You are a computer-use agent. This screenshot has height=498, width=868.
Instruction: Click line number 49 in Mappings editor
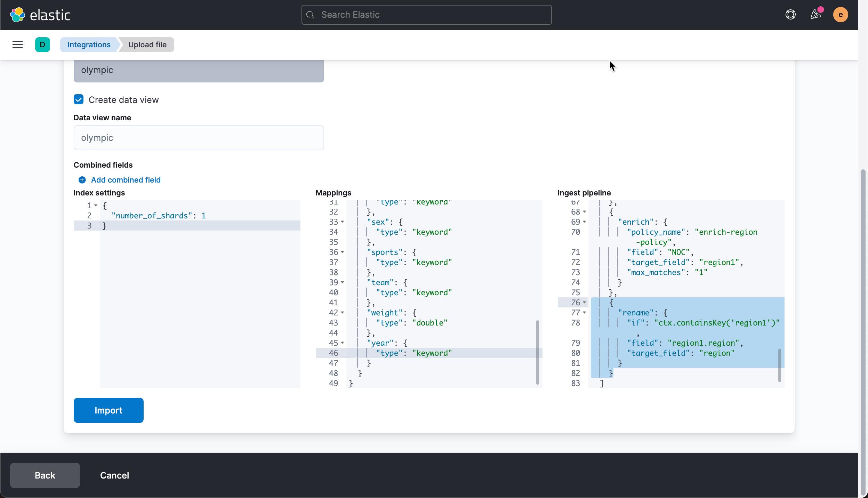pos(333,383)
